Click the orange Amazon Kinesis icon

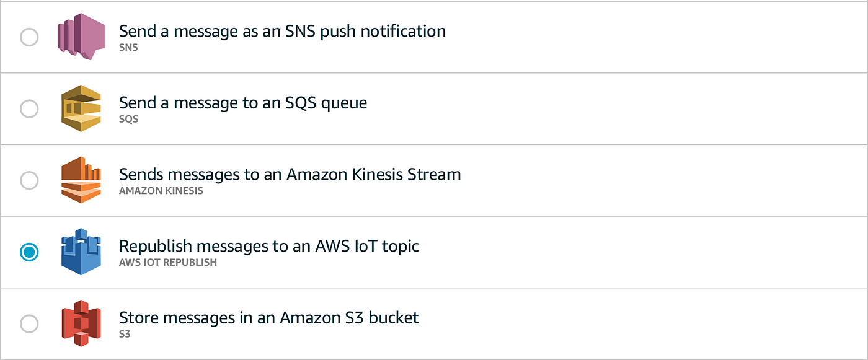click(81, 180)
